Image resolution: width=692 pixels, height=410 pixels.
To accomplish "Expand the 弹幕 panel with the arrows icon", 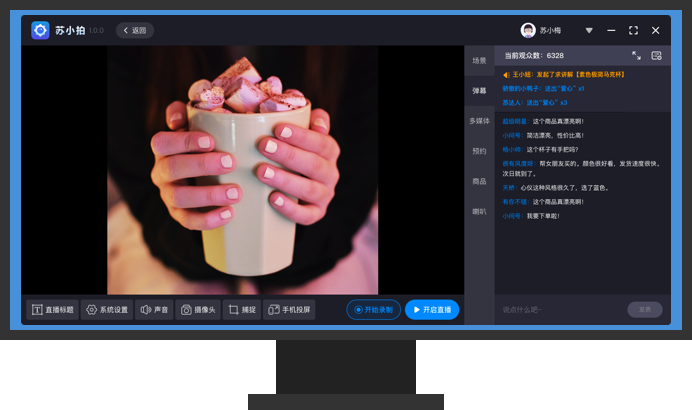I will (637, 56).
